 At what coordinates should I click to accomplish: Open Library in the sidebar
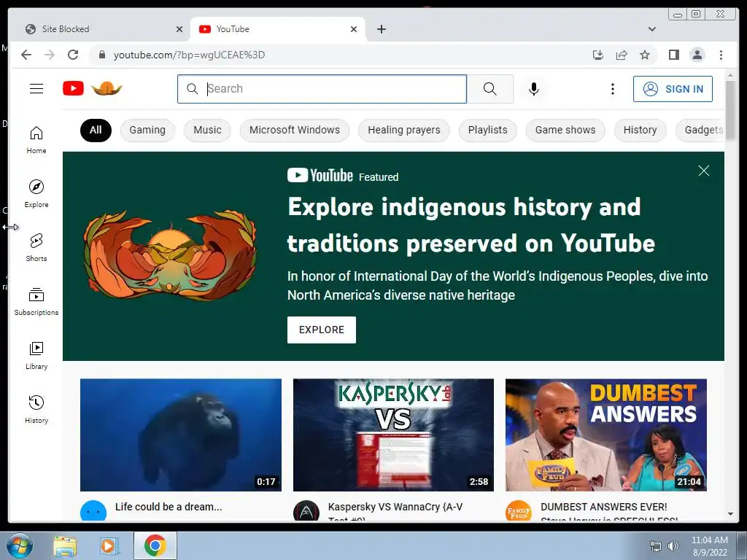[x=36, y=356]
